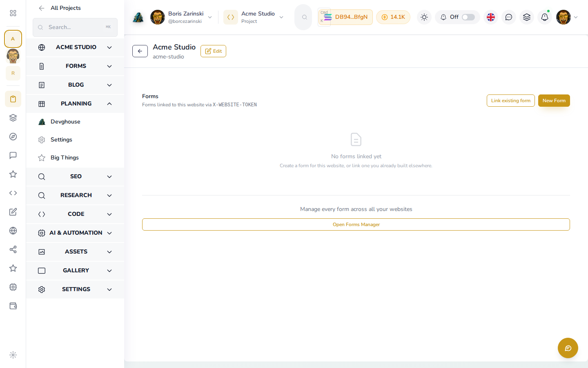Focus the sidebar Search field
Image resolution: width=588 pixels, height=368 pixels.
[75, 27]
